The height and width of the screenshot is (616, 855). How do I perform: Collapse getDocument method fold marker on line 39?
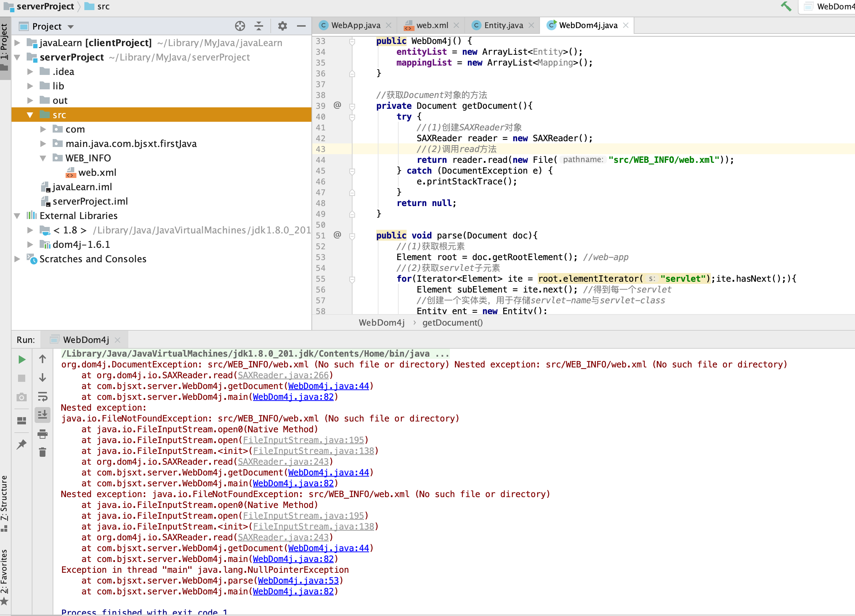[352, 106]
